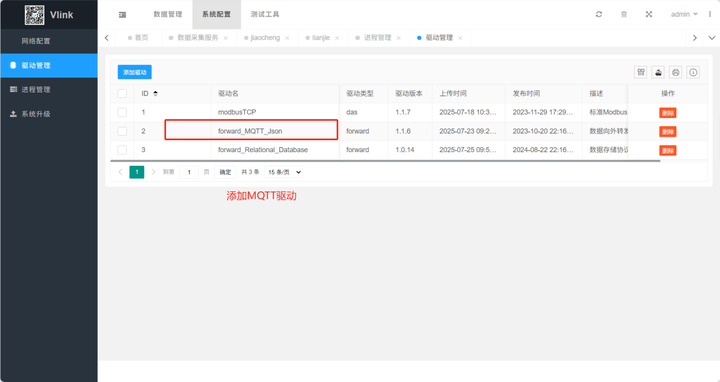Open the vertical more-options icon by admin

710,14
